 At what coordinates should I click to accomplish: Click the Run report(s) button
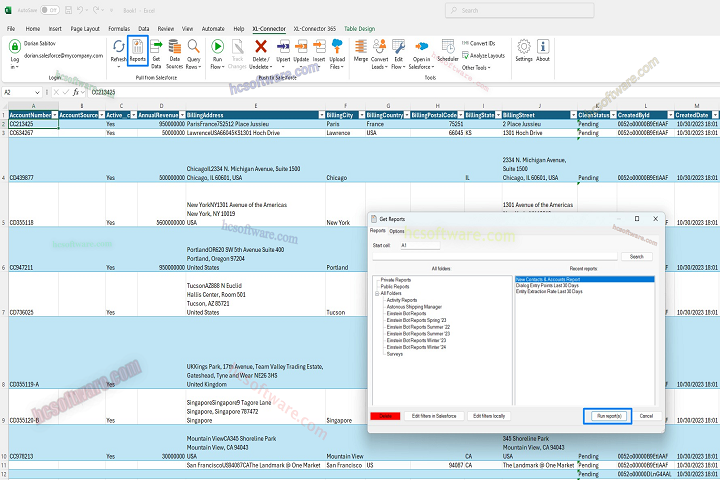pos(607,415)
